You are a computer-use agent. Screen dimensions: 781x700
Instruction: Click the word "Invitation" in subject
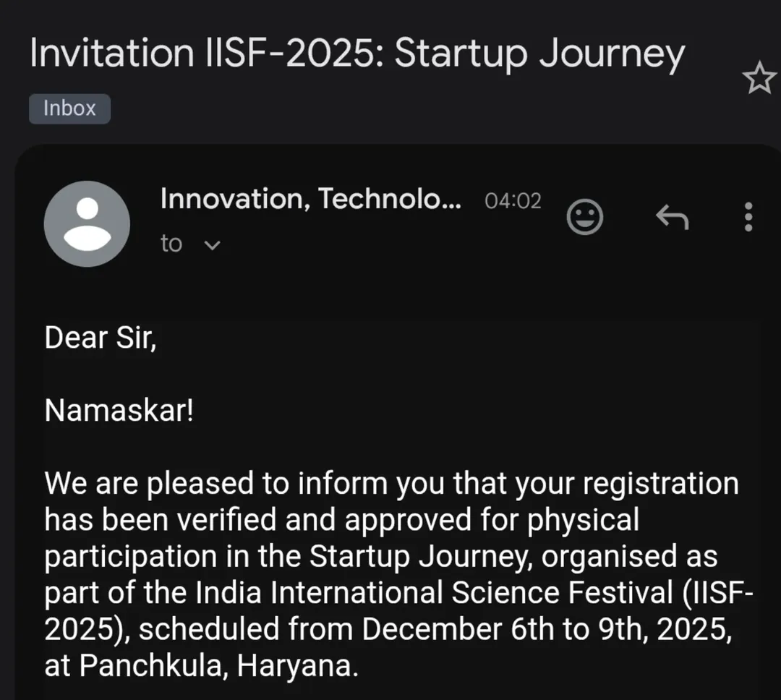(109, 54)
